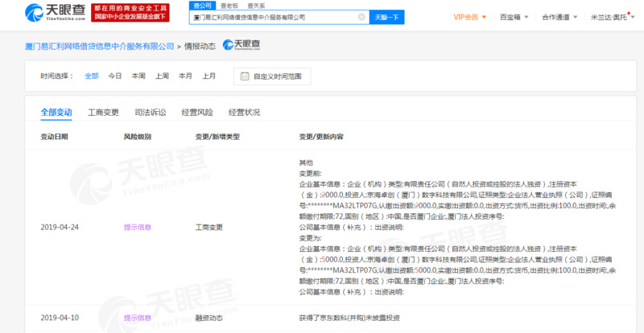Select 本周 time filter
Screen dimensions: 644x333
(x=138, y=76)
